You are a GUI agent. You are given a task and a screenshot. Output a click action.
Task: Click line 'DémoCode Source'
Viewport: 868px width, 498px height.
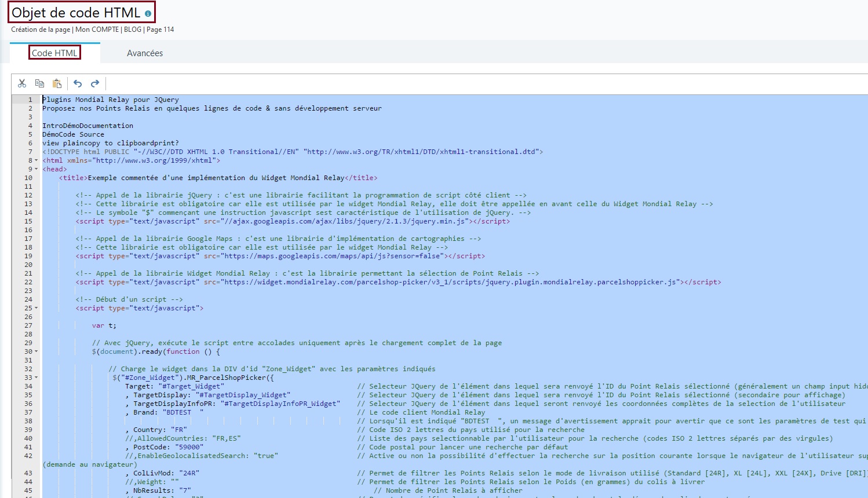pos(73,134)
